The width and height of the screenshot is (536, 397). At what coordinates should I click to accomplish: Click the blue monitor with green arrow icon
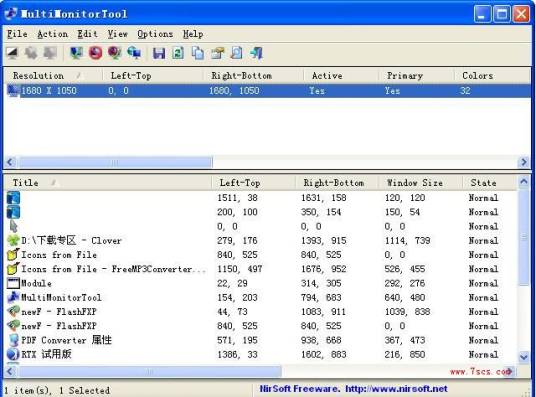coord(76,53)
